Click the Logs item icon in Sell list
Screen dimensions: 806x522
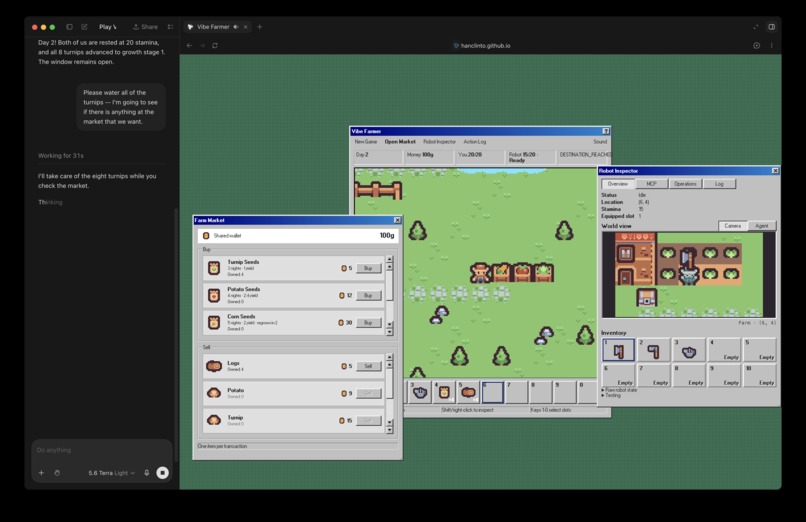(x=214, y=366)
